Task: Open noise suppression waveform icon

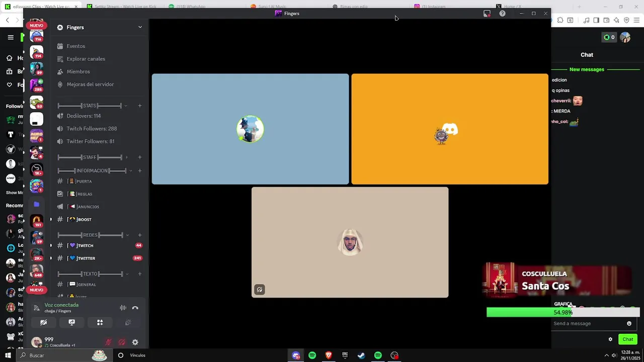Action: pyautogui.click(x=123, y=308)
